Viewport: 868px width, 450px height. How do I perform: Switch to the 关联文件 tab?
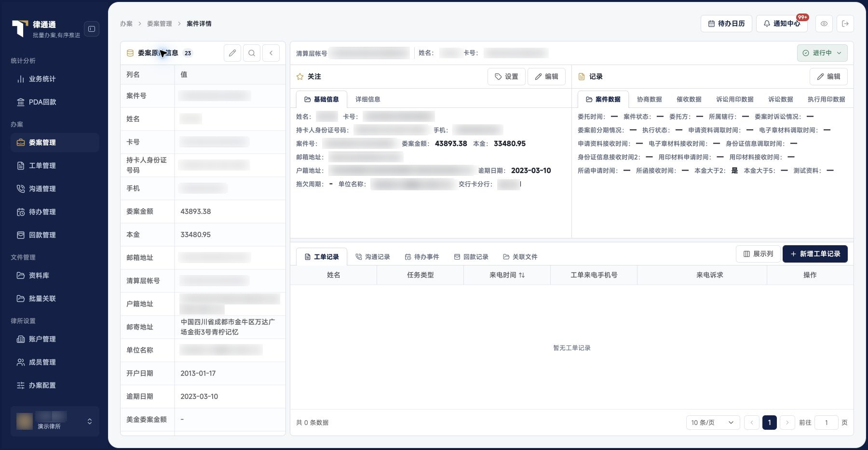coord(520,257)
